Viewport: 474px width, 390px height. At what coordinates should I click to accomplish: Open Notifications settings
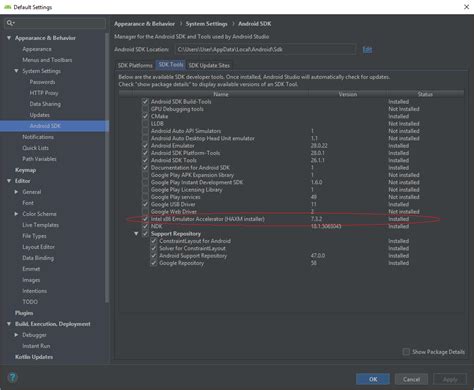tap(38, 137)
